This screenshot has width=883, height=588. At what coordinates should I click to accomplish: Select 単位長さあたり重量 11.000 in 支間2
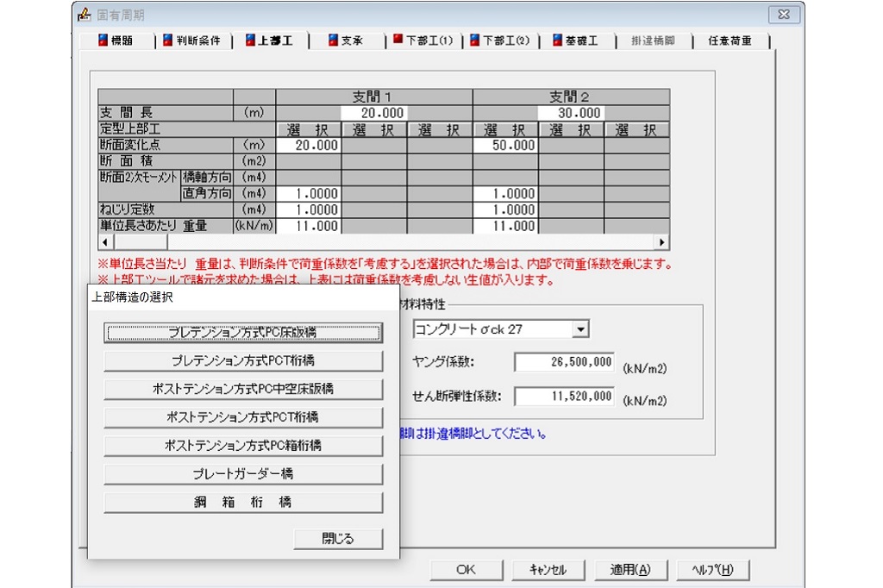(505, 226)
